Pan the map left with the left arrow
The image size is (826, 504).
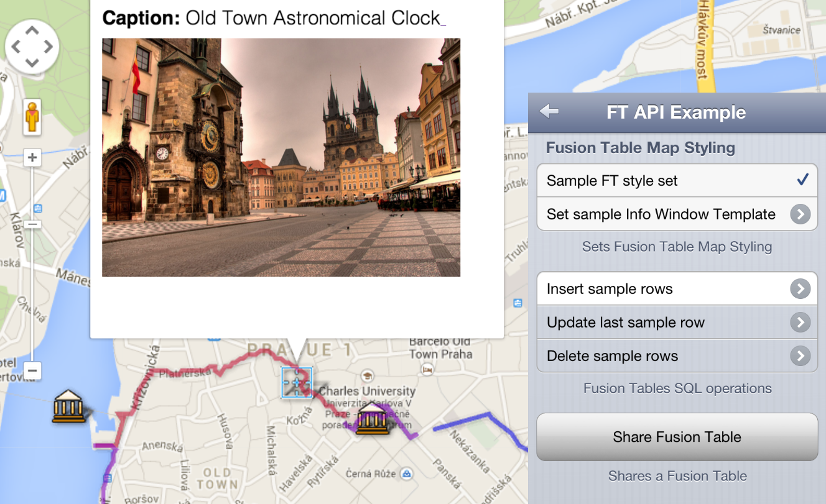pos(16,47)
